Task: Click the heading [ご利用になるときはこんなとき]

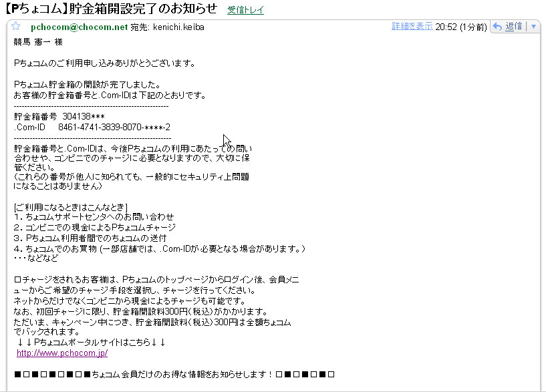Action: pos(71,208)
